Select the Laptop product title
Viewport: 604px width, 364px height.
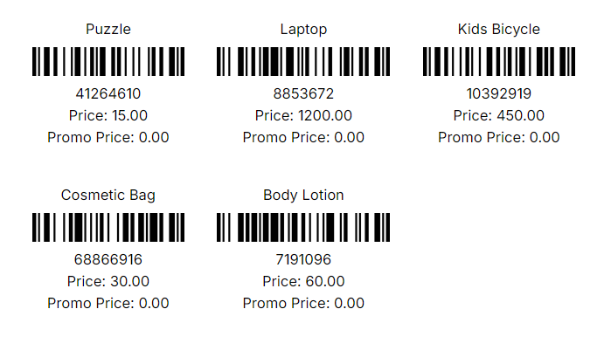pos(303,30)
